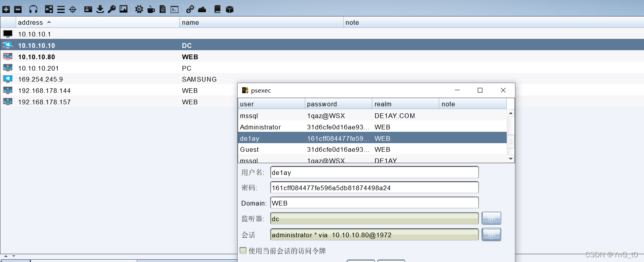Select the Administrator credential row
Image resolution: width=644 pixels, height=262 pixels.
click(372, 127)
